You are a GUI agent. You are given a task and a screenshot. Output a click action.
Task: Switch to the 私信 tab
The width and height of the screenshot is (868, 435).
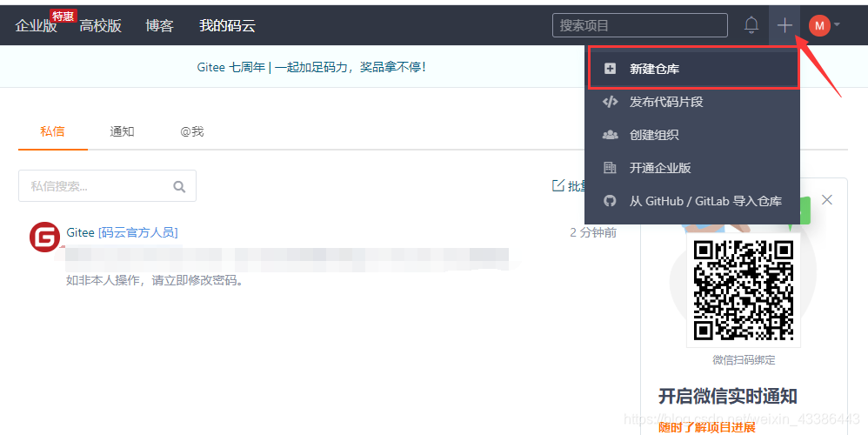coord(52,131)
